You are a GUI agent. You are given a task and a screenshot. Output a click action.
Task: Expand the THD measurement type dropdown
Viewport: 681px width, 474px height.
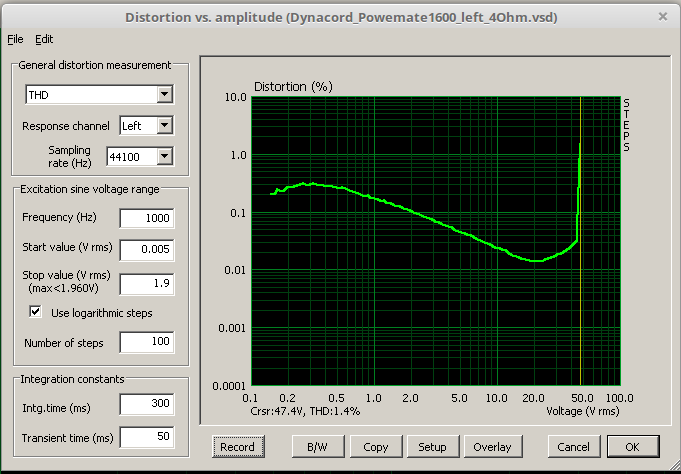tap(164, 95)
